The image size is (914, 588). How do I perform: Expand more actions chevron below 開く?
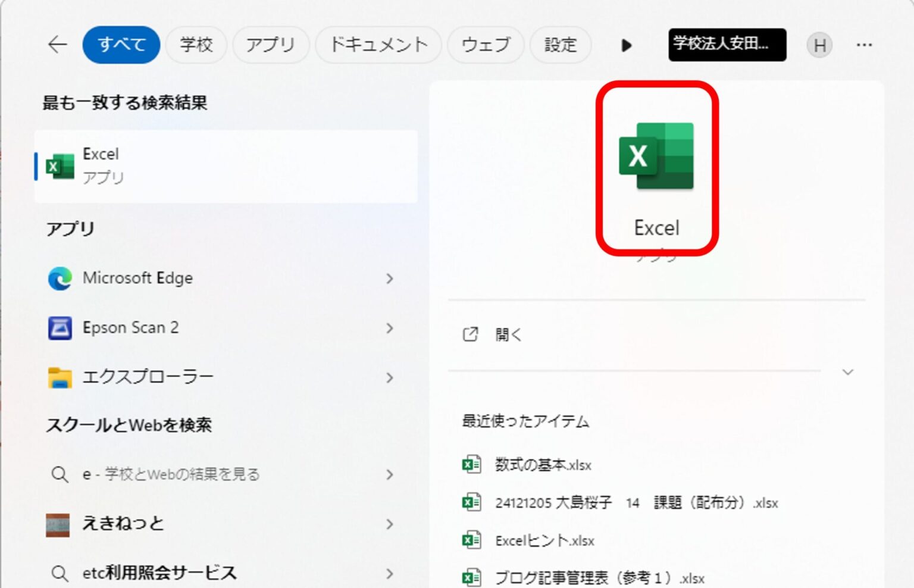[848, 373]
